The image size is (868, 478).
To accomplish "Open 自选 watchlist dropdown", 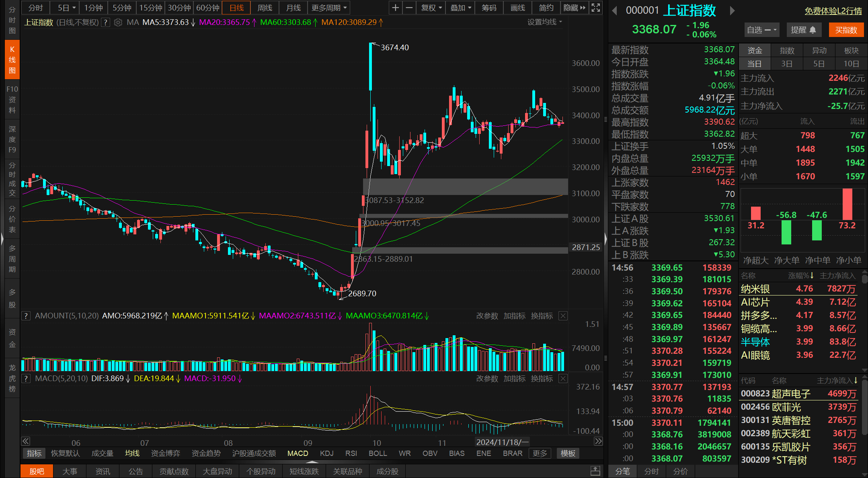I will 762,30.
